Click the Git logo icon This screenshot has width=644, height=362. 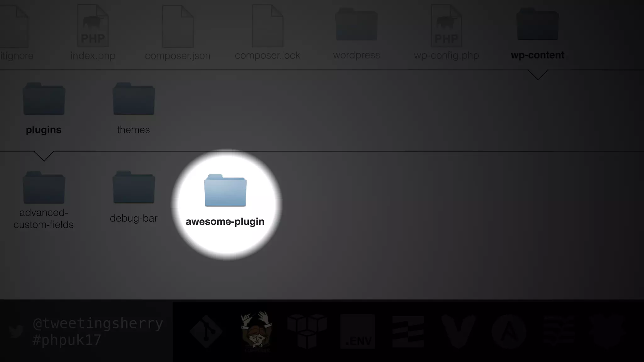(x=206, y=332)
